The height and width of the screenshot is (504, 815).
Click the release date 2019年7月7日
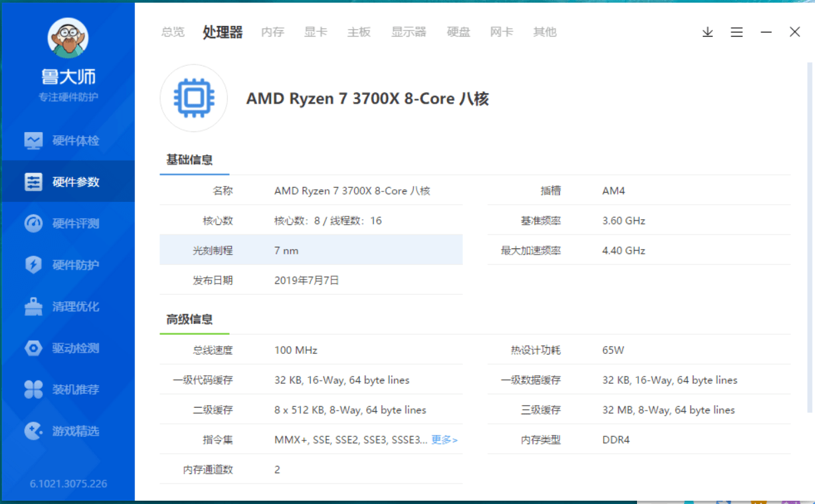point(307,280)
